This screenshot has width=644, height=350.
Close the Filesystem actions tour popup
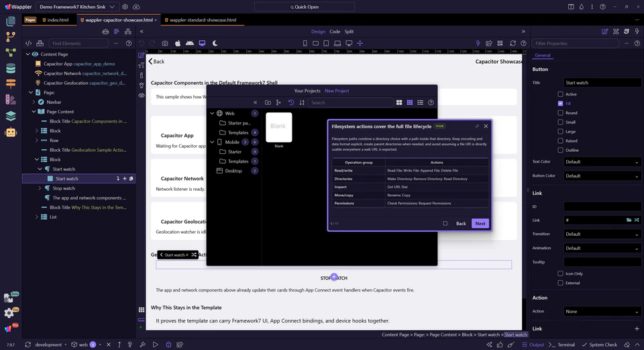tap(486, 126)
